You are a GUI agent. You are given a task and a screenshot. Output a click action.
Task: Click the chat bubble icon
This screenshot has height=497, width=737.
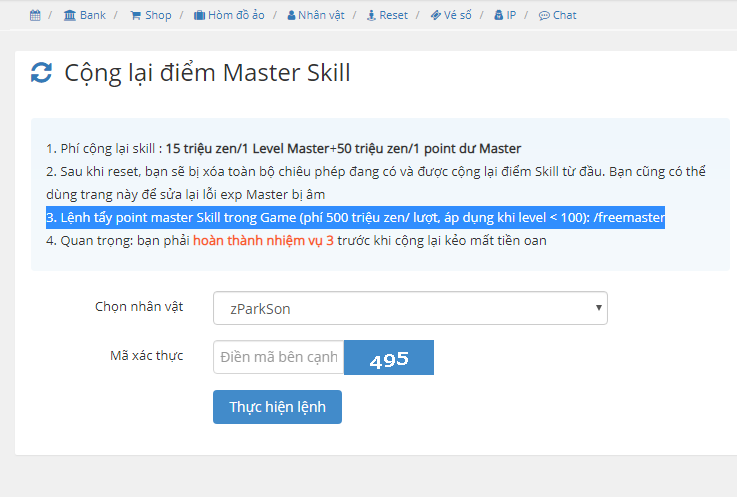click(544, 15)
